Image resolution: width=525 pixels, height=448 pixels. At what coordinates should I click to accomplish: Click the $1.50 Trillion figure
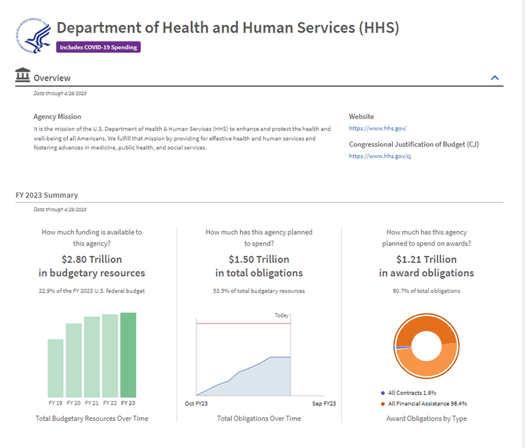tap(259, 259)
